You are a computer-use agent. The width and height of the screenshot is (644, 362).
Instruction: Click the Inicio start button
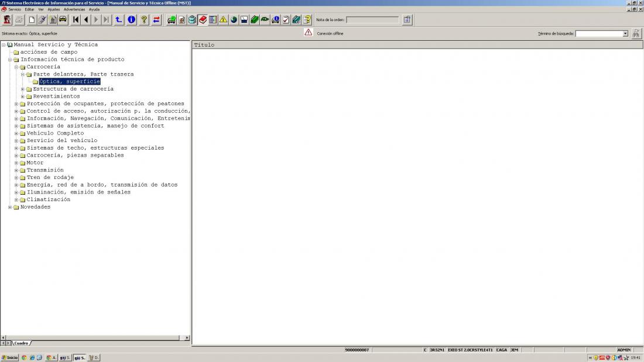[x=10, y=357]
